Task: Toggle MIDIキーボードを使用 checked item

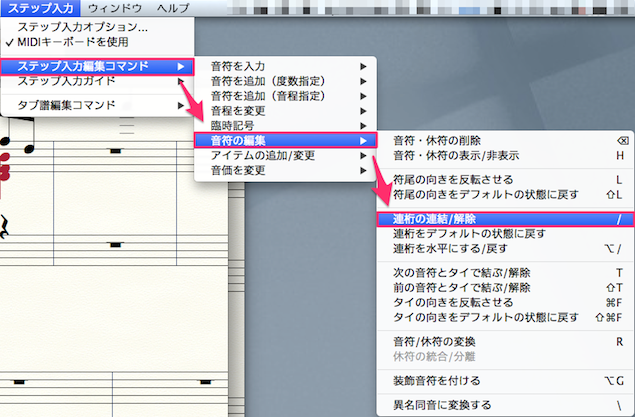Action: tap(97, 42)
